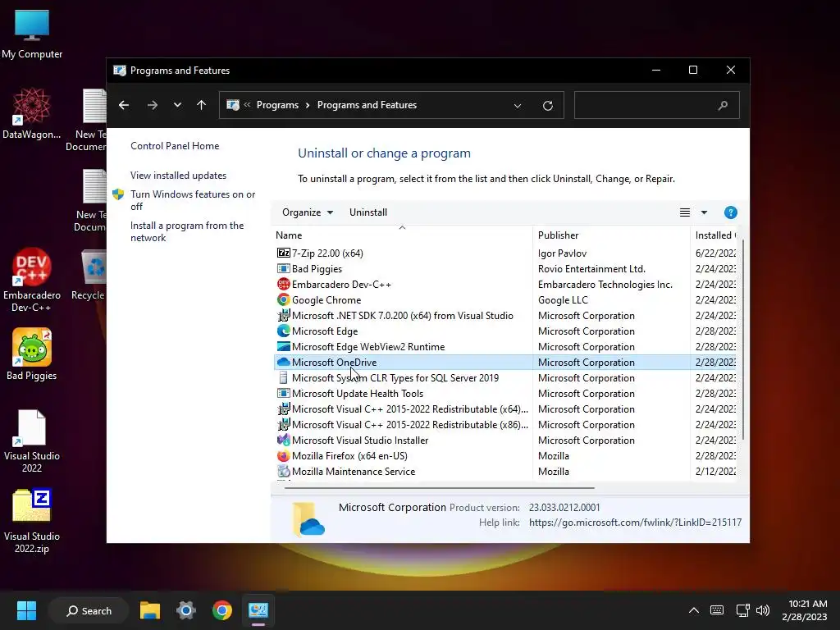Click the touch keyboard tray icon
This screenshot has width=840, height=630.
717,610
